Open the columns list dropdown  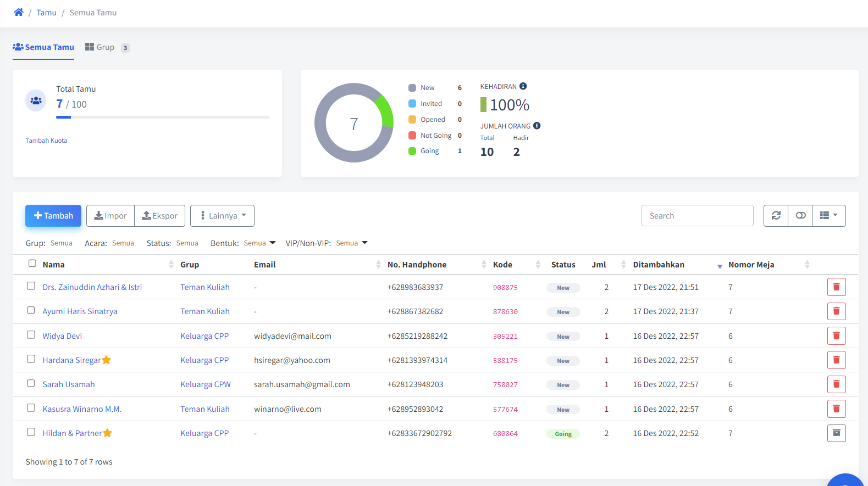(x=829, y=216)
